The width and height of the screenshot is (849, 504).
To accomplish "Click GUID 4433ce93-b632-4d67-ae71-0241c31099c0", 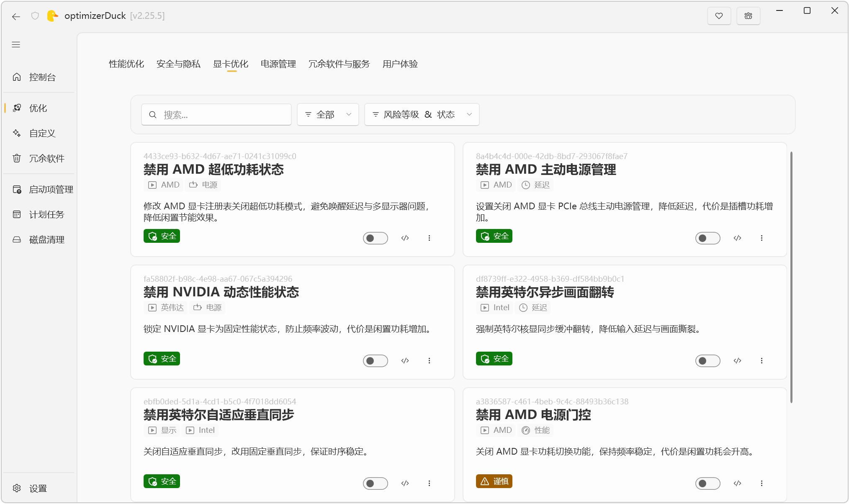I will pos(220,156).
